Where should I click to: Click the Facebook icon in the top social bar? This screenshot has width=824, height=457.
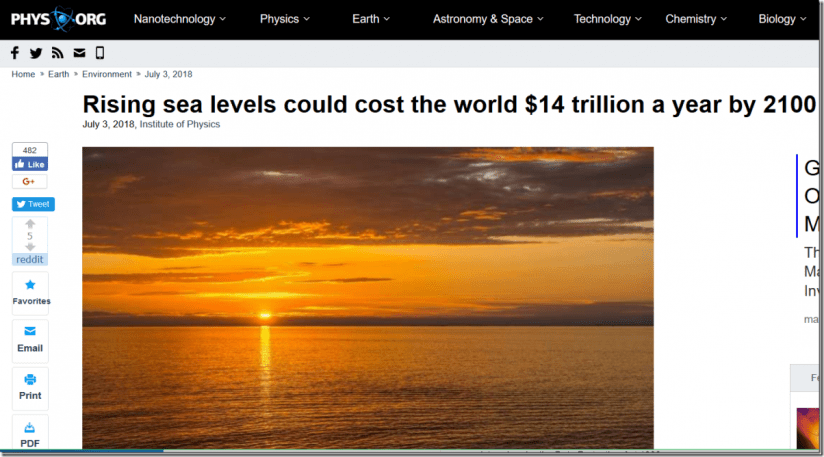[x=15, y=53]
